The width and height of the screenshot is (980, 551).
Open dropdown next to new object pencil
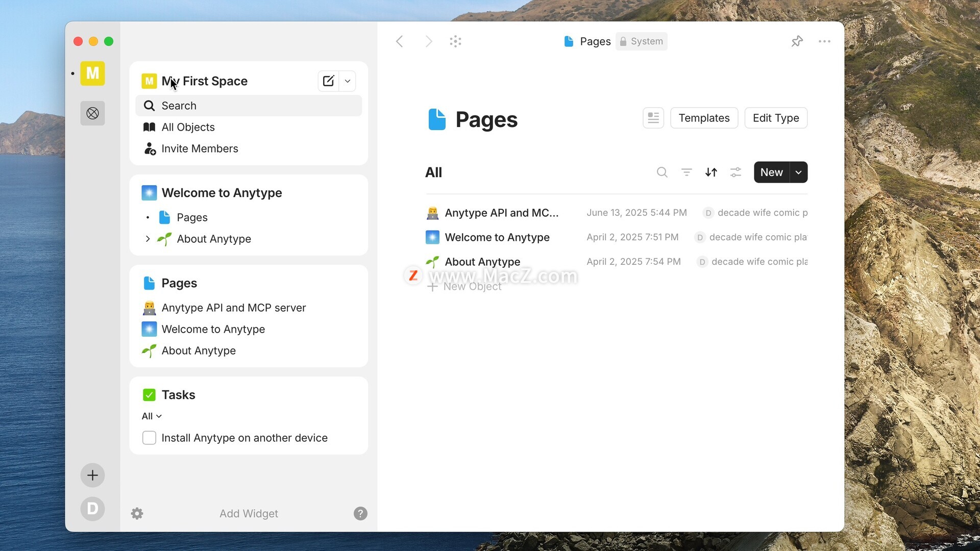[348, 81]
